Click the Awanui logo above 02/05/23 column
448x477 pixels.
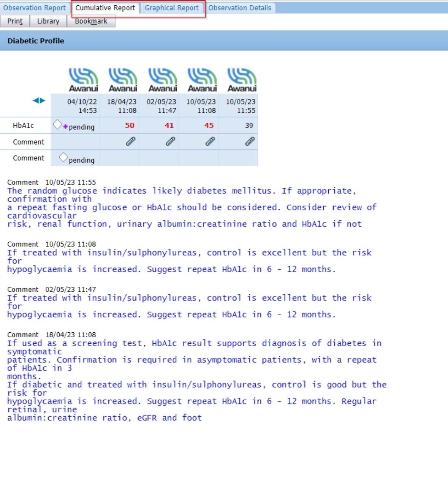pos(162,79)
